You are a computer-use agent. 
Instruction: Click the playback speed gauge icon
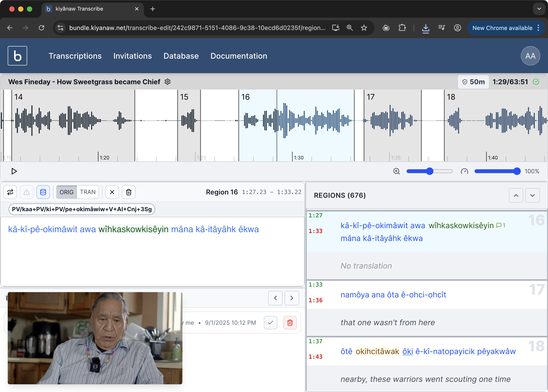point(464,171)
